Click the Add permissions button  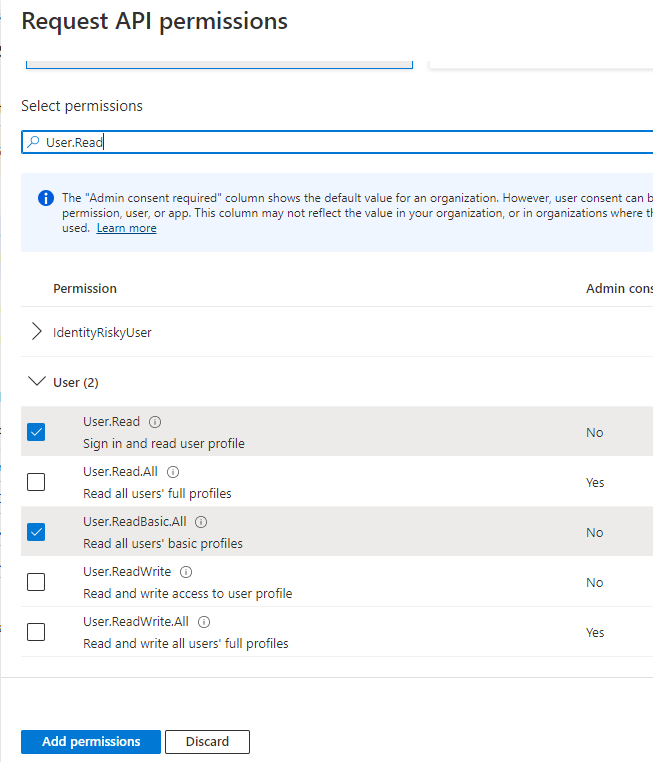point(90,742)
